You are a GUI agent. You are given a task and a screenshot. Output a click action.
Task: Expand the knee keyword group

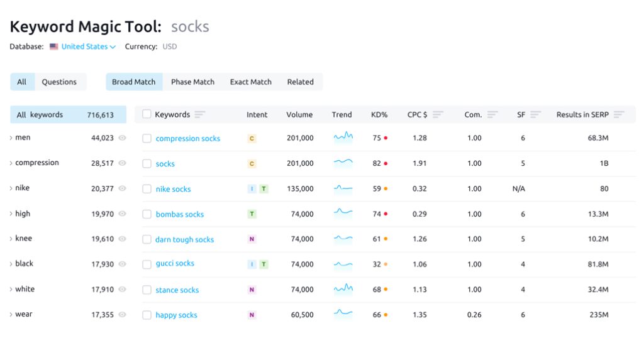pos(11,239)
